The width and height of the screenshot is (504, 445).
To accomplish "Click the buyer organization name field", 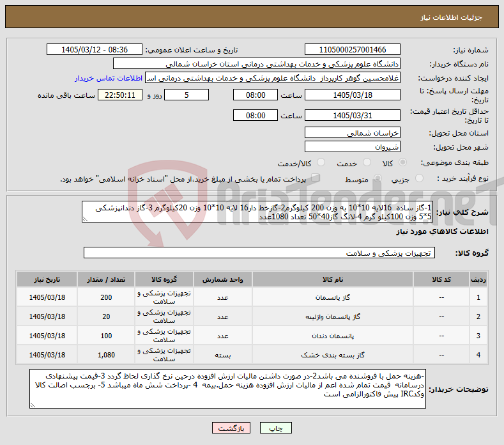I will point(257,64).
